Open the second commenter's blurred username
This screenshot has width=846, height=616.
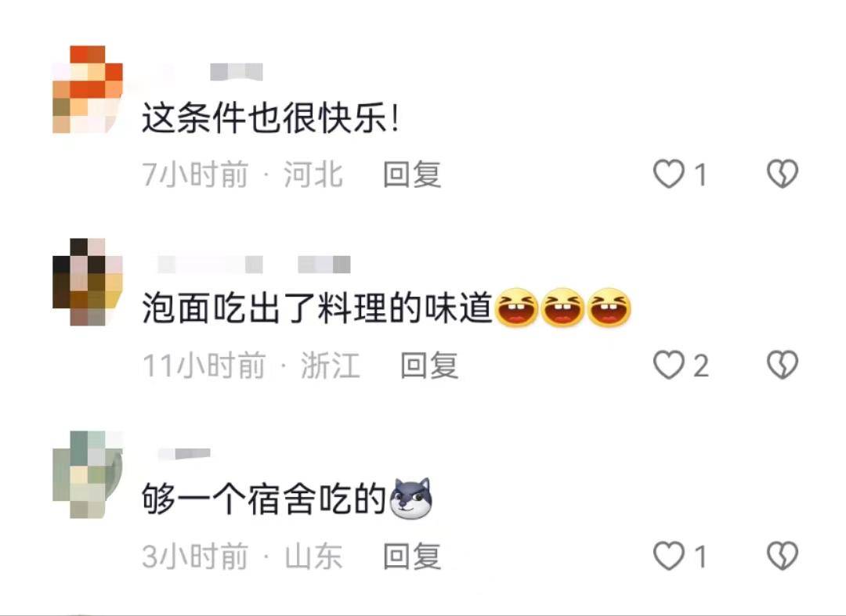click(254, 264)
